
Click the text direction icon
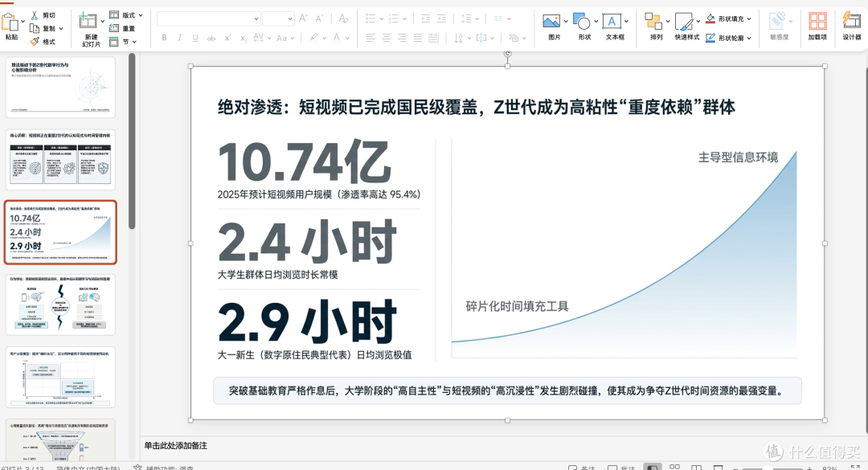coord(459,38)
